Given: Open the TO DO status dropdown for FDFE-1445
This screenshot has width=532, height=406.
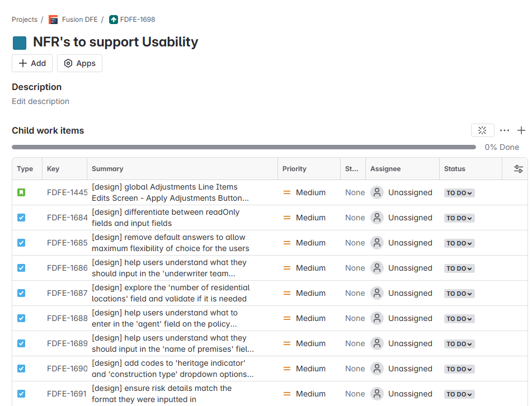Looking at the screenshot, I should [459, 193].
